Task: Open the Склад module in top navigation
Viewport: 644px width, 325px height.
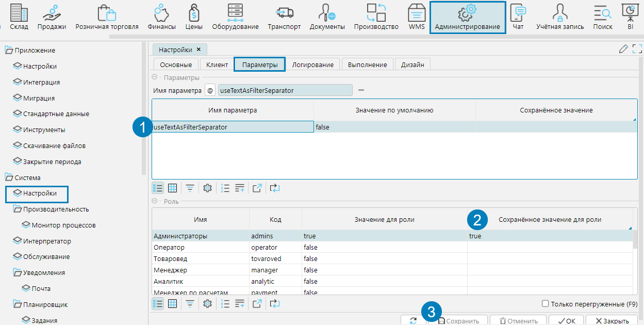Action: (19, 17)
